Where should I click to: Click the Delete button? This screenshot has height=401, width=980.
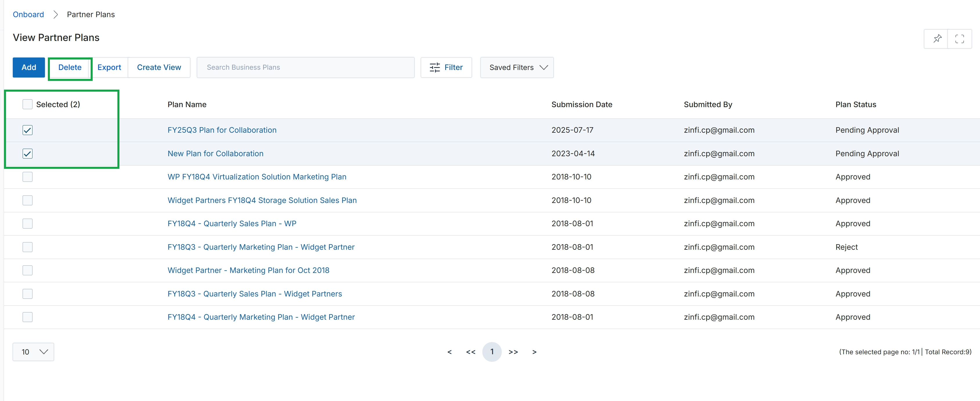[70, 67]
